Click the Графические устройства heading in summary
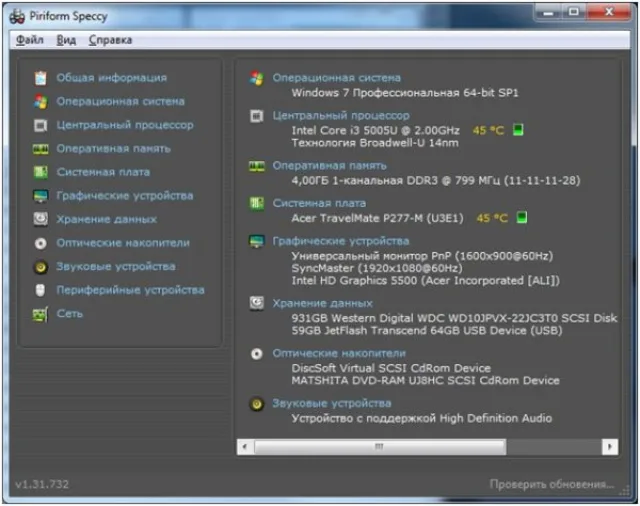 341,241
